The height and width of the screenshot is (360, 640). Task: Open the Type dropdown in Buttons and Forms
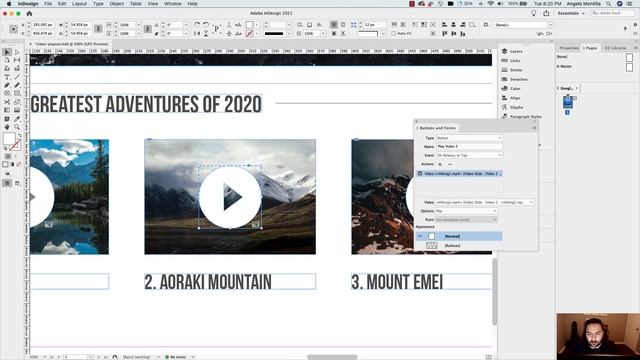coord(469,138)
